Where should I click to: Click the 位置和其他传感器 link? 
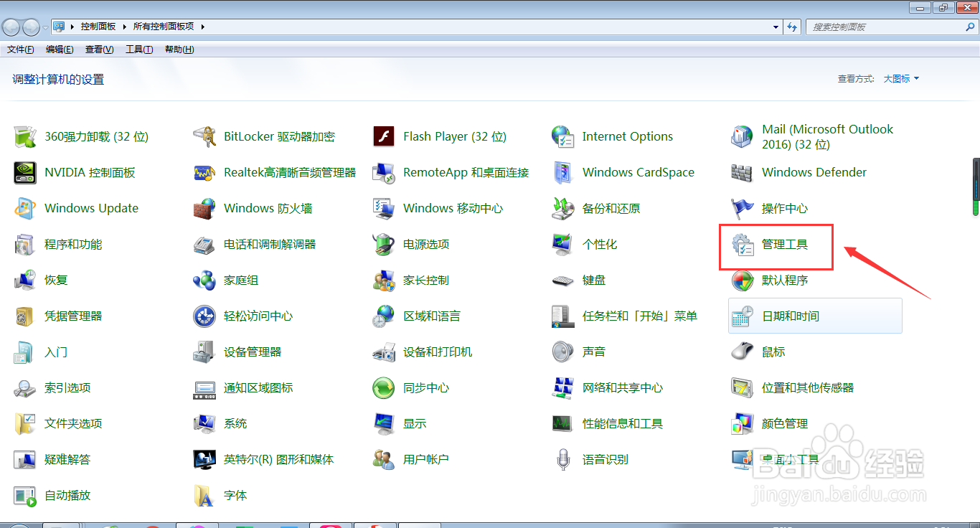(808, 387)
